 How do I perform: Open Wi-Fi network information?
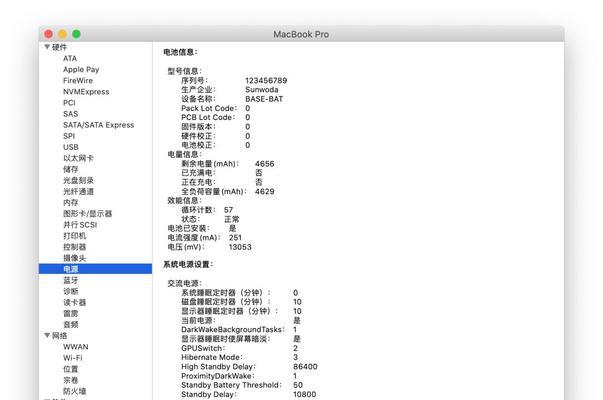[x=73, y=358]
